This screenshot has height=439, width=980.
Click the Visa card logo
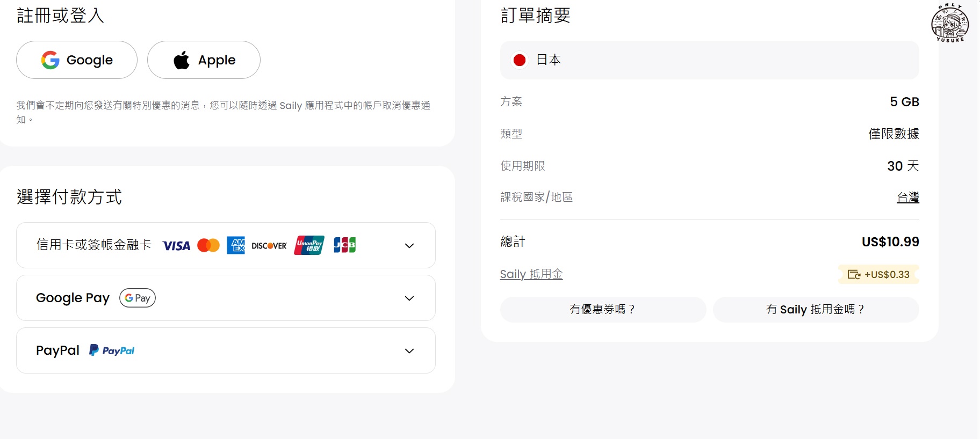pyautogui.click(x=176, y=246)
